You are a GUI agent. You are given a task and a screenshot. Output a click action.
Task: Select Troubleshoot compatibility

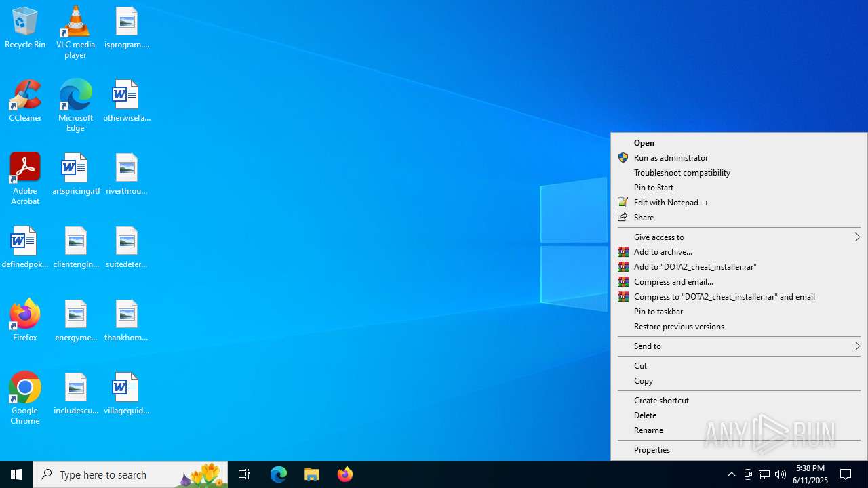[739, 173]
